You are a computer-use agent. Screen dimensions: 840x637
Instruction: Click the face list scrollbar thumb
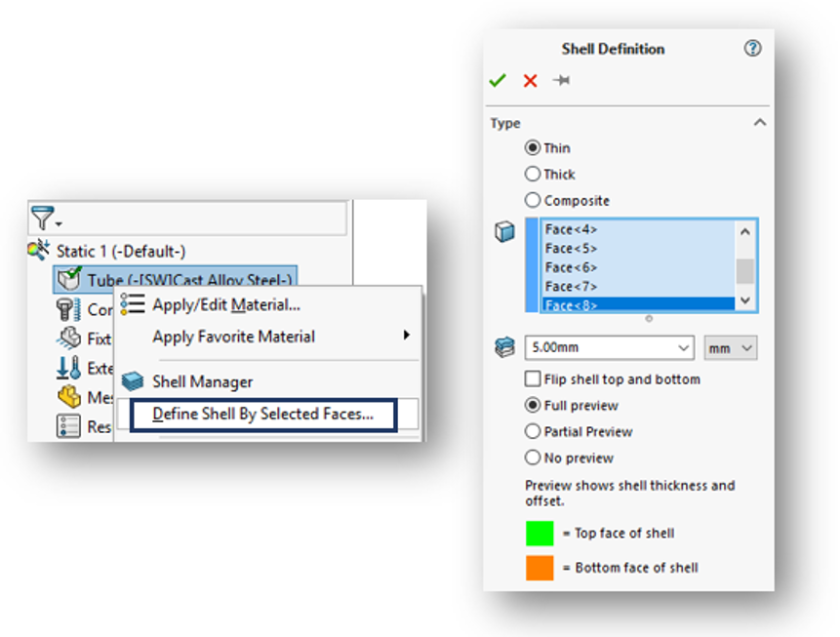pos(745,271)
